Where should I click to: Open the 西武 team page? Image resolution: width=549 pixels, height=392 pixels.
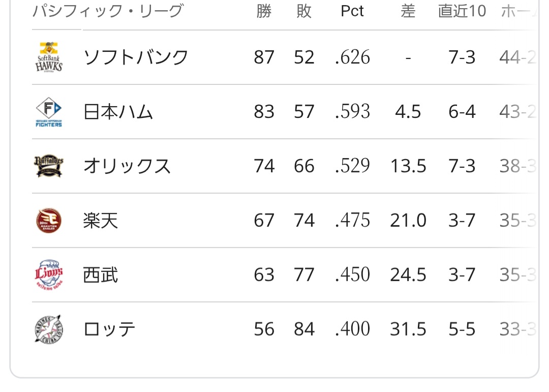(101, 275)
